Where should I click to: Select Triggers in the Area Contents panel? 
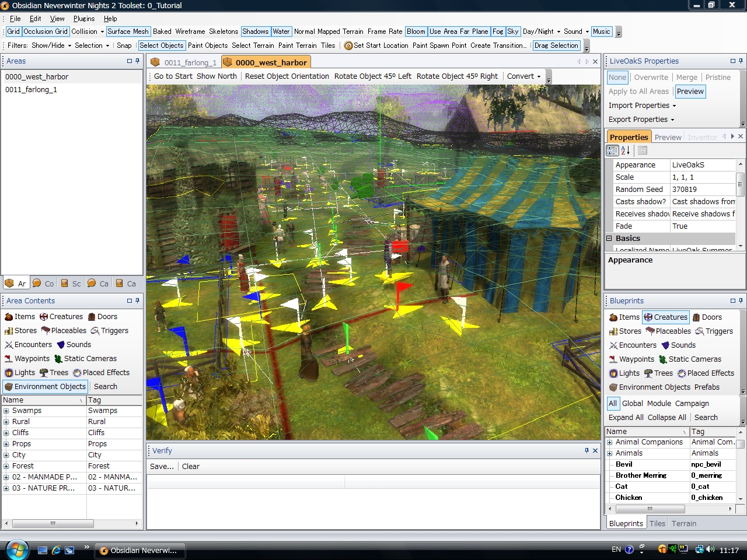[110, 331]
